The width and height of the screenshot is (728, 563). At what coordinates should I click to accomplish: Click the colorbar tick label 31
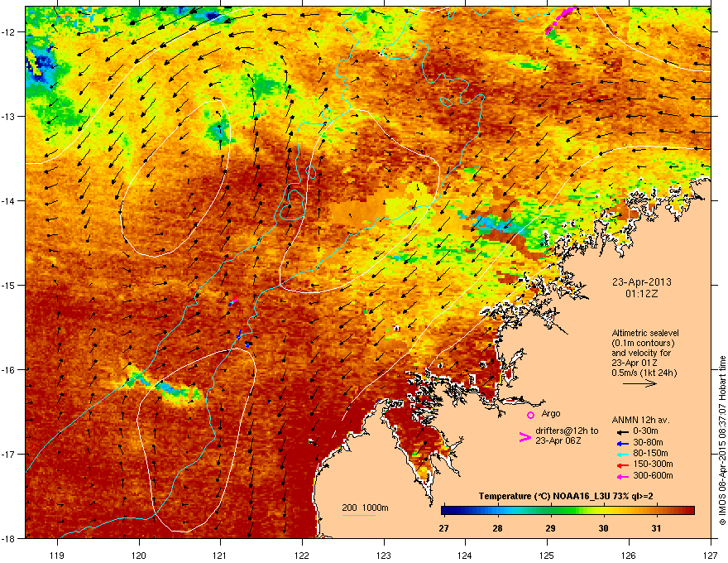[x=656, y=528]
